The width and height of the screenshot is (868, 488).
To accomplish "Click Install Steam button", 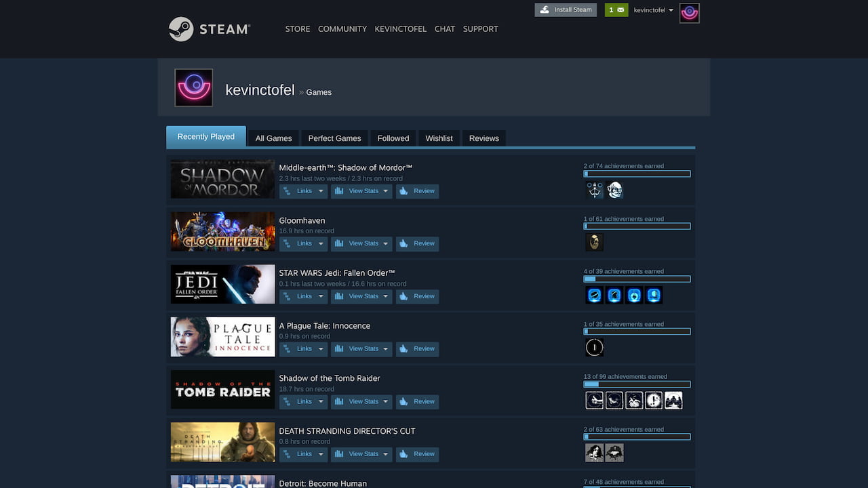I will coord(566,10).
